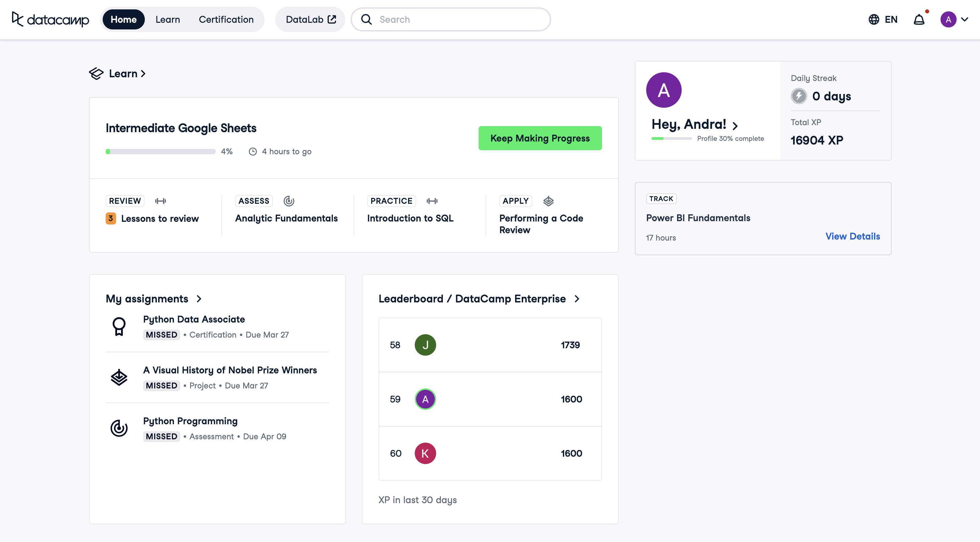
Task: Click the Keep Making Progress button
Action: [x=540, y=138]
